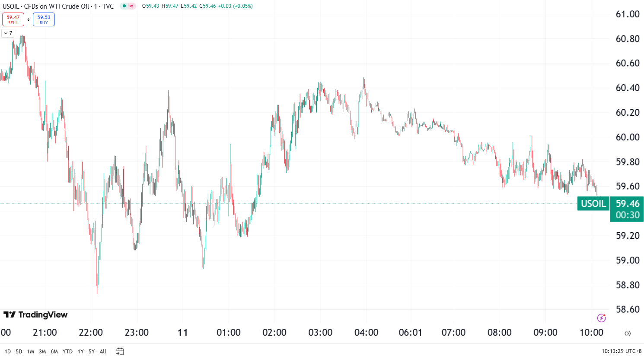This screenshot has height=359, width=644.
Task: Toggle the 5Y range option
Action: tap(91, 352)
